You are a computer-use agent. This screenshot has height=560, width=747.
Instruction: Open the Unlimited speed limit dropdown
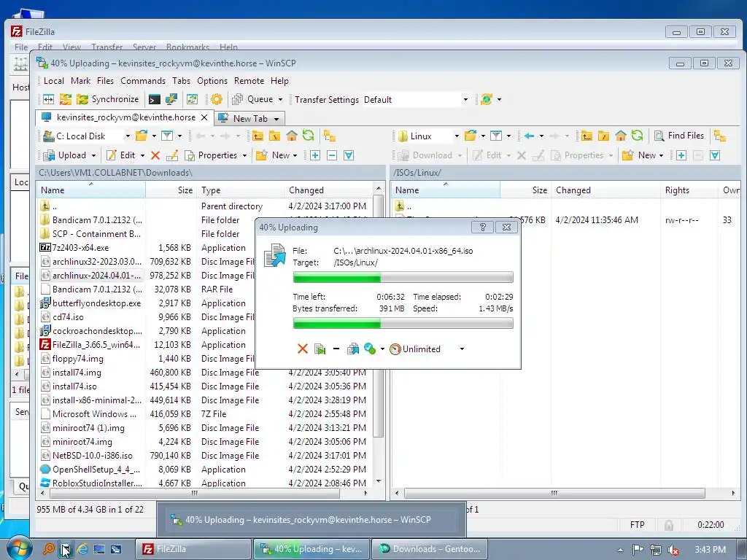(x=462, y=349)
